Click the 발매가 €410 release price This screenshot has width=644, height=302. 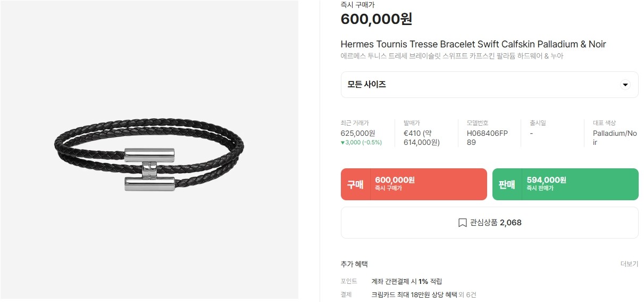pos(422,138)
